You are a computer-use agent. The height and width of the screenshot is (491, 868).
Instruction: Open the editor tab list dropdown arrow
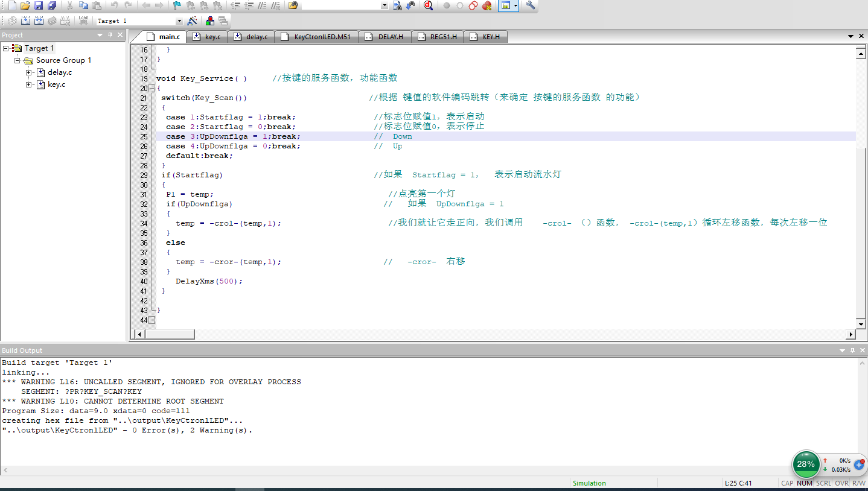tap(851, 37)
